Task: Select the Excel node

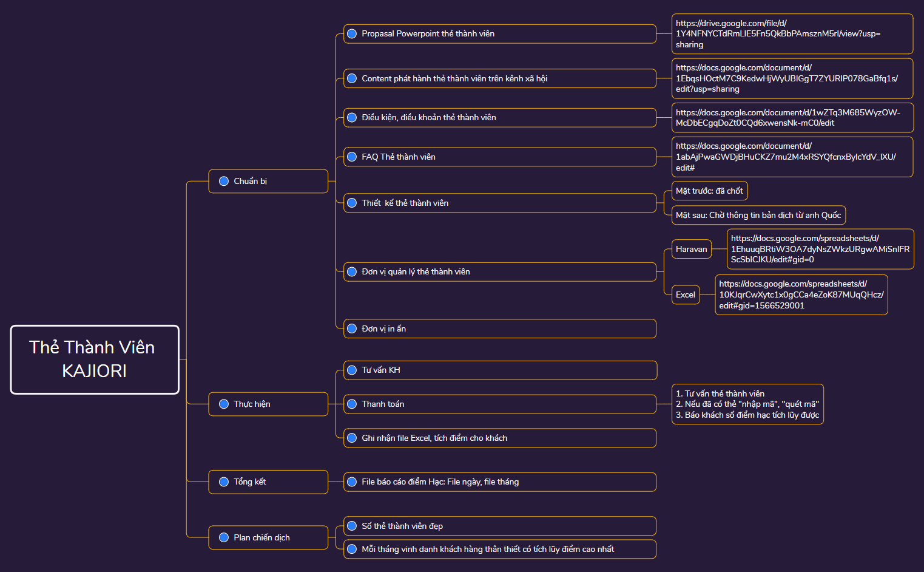Action: point(686,295)
